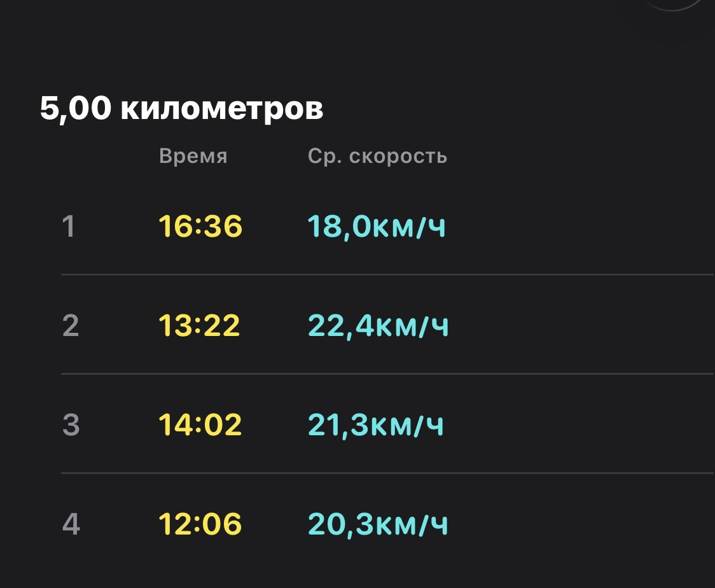Open split number 2 row index

[x=70, y=325]
